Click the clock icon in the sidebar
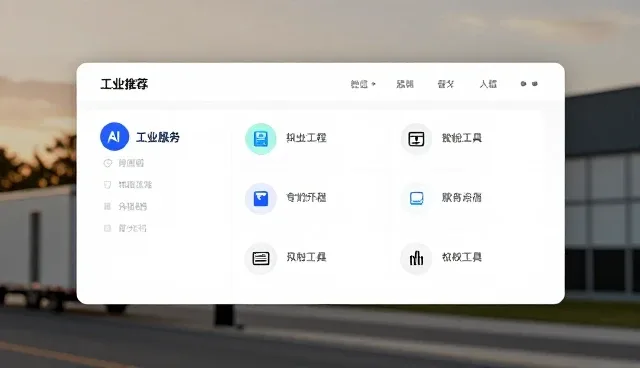Viewport: 640px width, 368px height. 107,163
